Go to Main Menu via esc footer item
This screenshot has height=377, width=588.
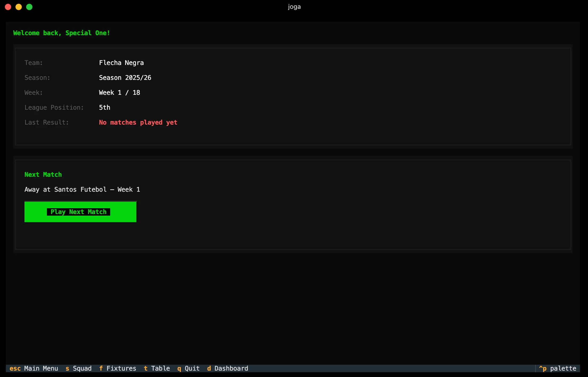(34, 368)
